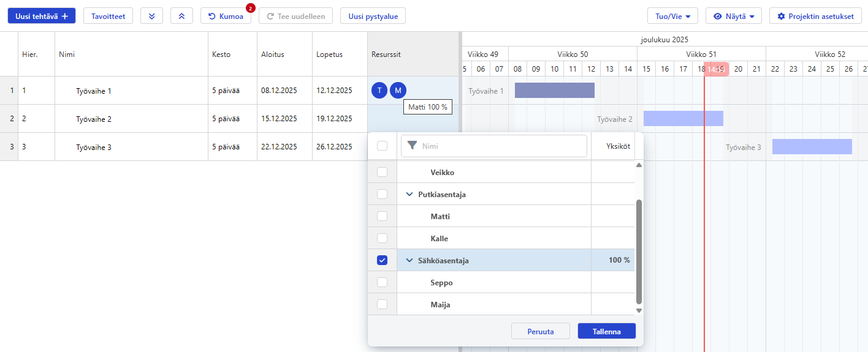
Task: Click the resource list scrollbar thumb
Action: pos(639,252)
